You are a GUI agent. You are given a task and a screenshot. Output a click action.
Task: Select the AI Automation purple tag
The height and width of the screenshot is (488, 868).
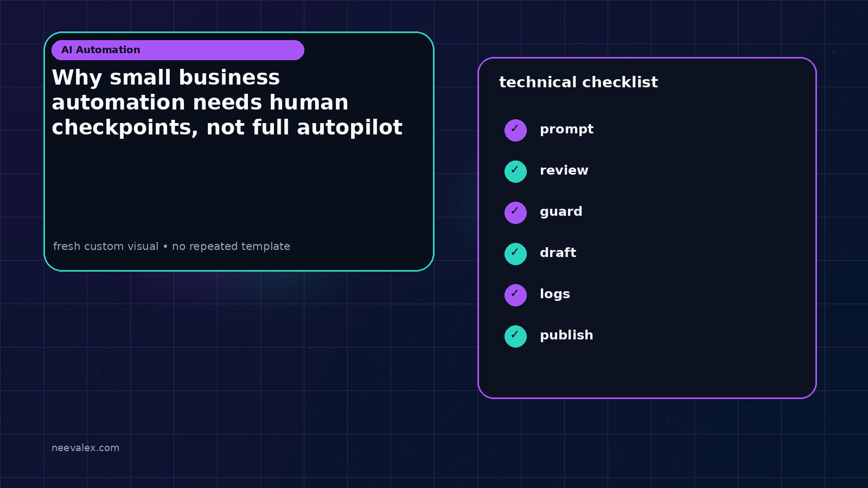coord(178,50)
